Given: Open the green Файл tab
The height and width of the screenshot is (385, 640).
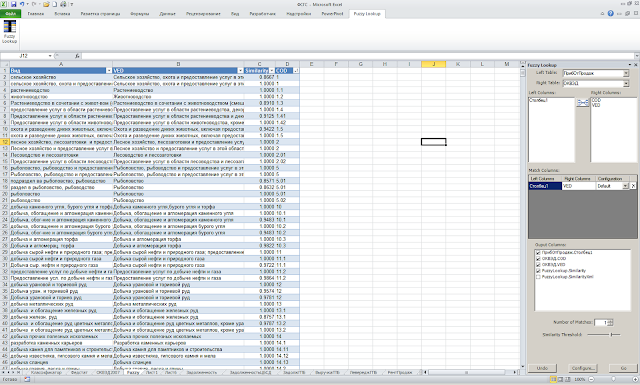Looking at the screenshot, I should click(10, 13).
